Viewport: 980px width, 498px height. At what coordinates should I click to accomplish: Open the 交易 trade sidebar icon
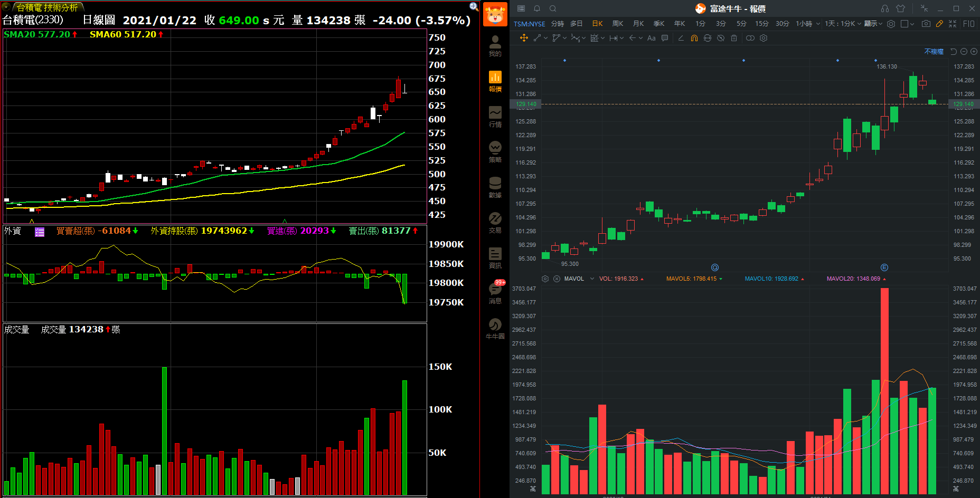coord(495,223)
